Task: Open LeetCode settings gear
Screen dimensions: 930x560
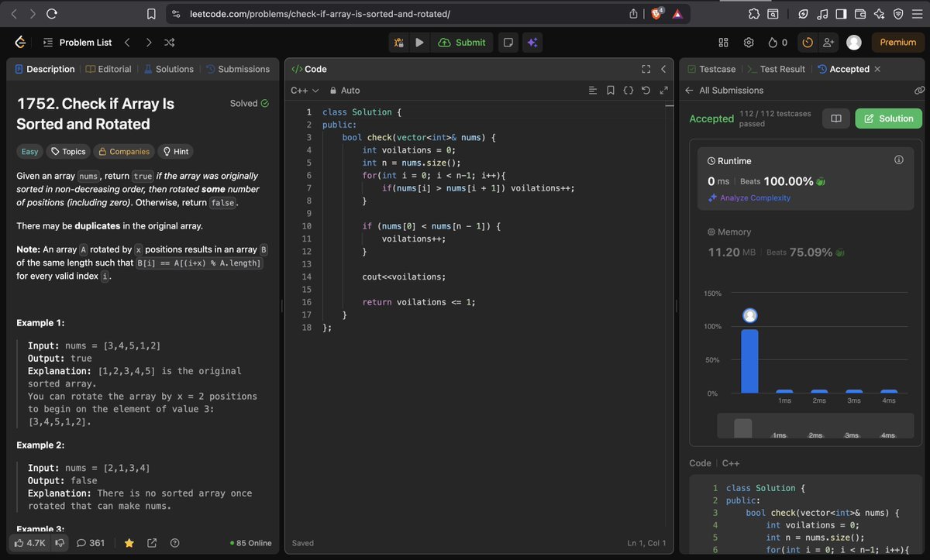Action: (x=749, y=43)
